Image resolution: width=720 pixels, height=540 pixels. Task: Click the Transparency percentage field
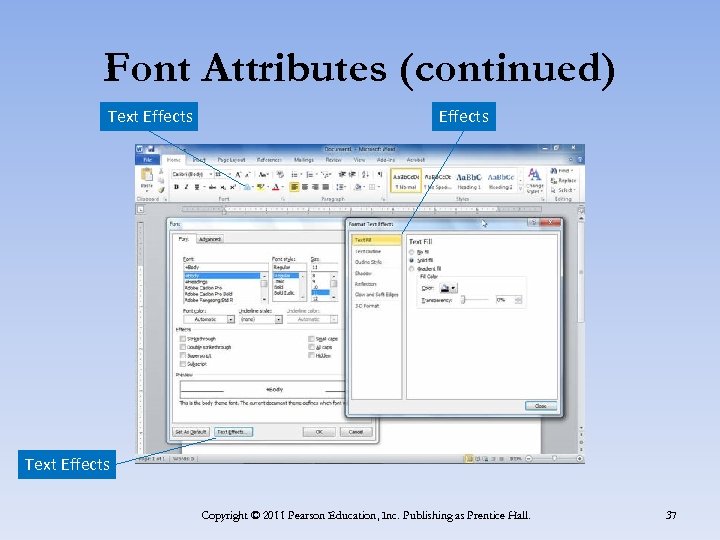coord(505,300)
